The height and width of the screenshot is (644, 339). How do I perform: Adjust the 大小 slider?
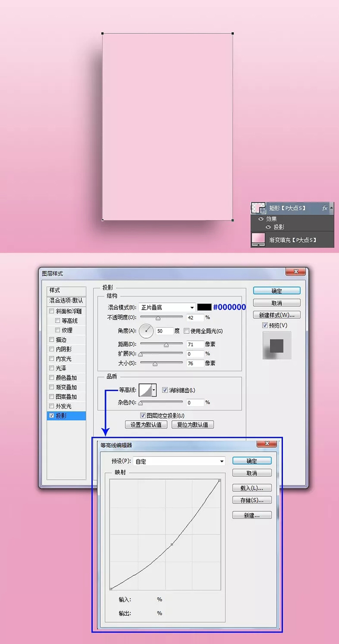155,363
